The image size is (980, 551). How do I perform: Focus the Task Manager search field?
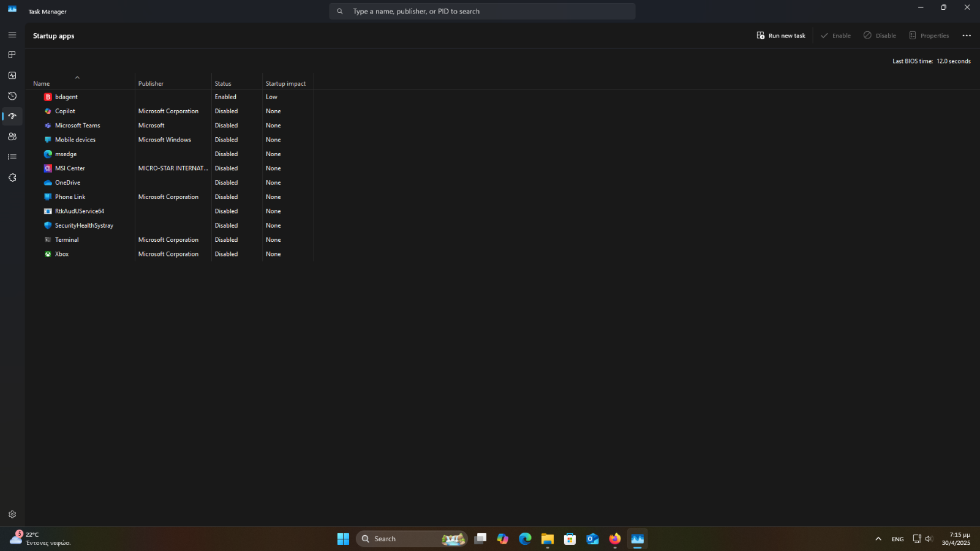point(482,11)
